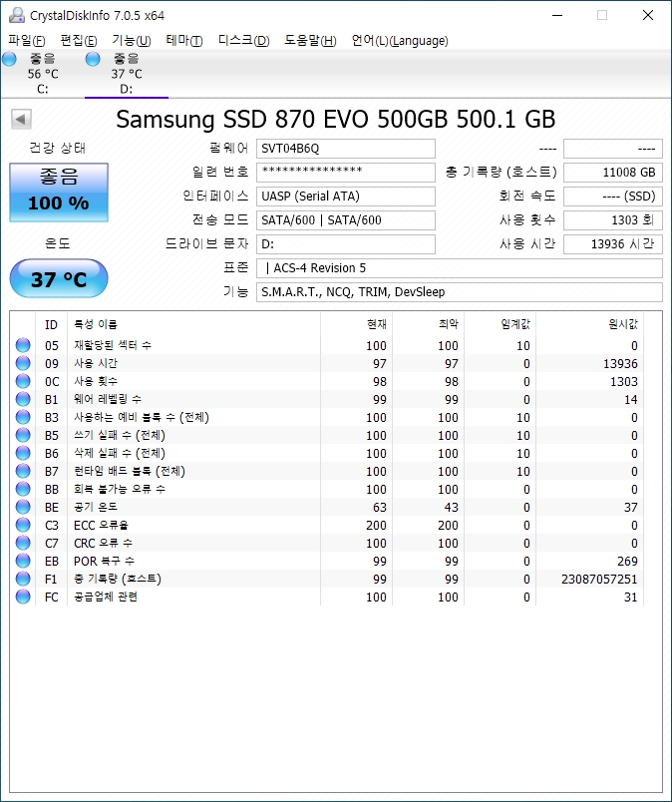Select the 공급업체 관련 row
Screen dimensions: 672x802
[x=327, y=597]
